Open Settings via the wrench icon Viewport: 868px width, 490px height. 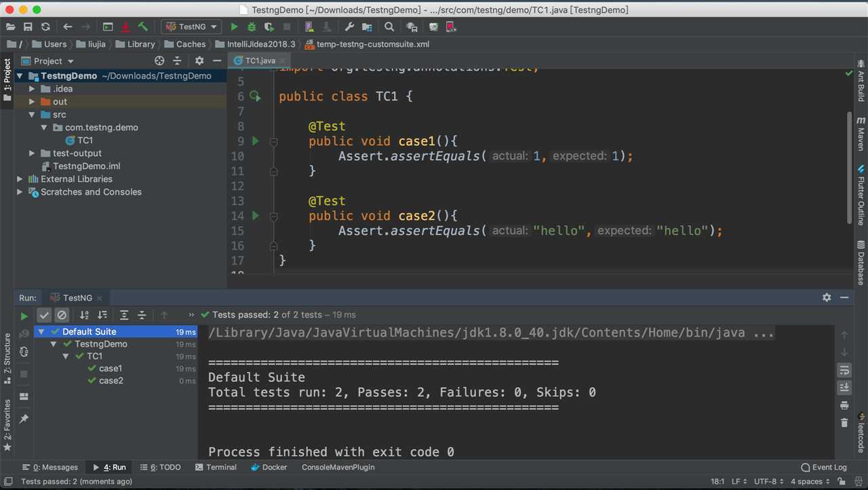click(349, 26)
